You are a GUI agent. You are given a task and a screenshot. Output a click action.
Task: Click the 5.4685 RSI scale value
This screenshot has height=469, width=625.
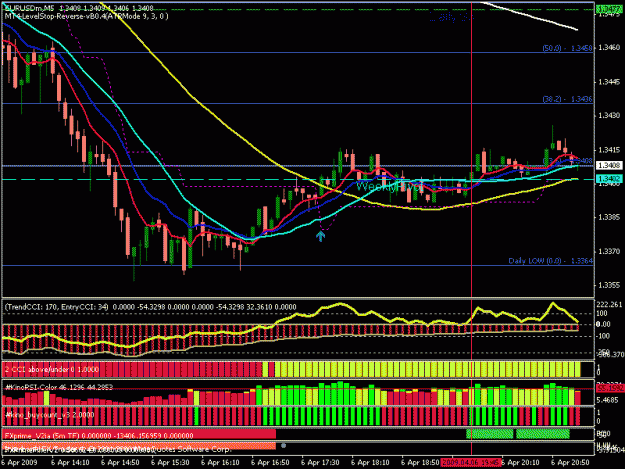(607, 400)
